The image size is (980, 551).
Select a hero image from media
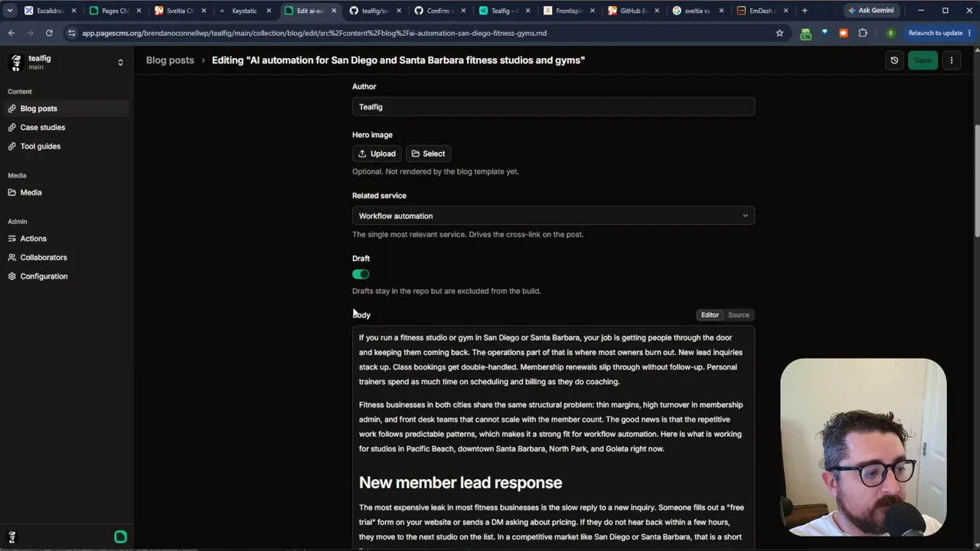coord(428,154)
